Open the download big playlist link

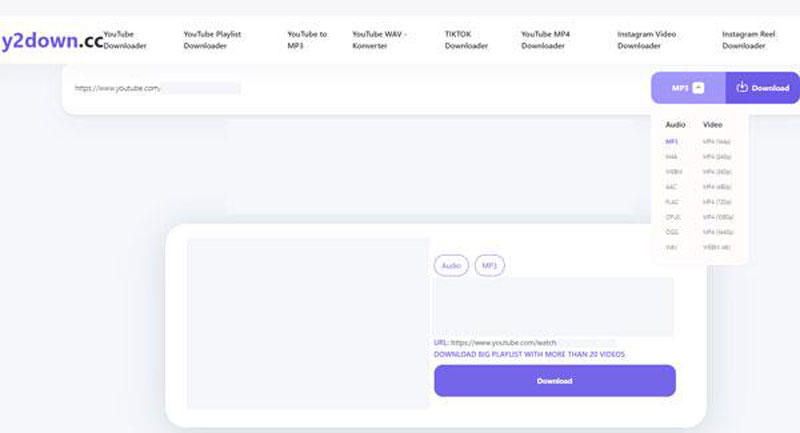click(529, 354)
